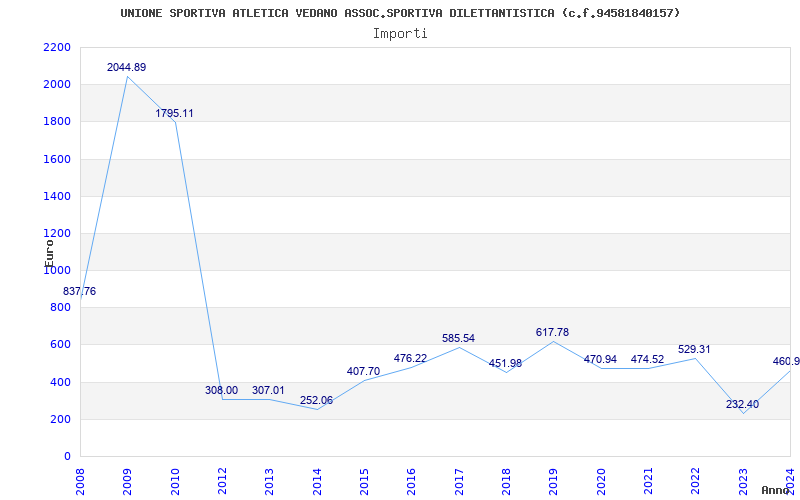This screenshot has height=500, width=800.
Task: Click the Anno axis label
Action: pos(776,490)
